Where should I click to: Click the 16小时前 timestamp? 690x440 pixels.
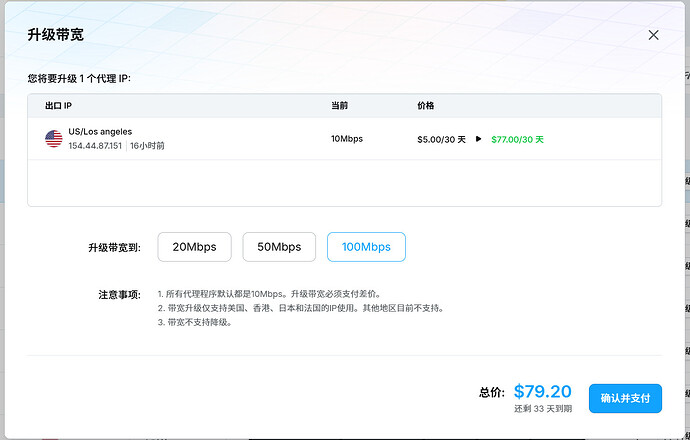point(147,146)
